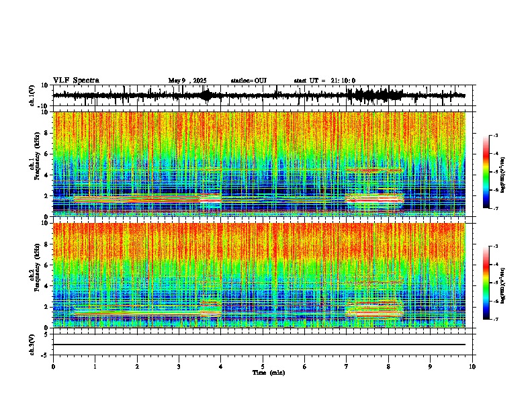Click time axis tick label "9"
Image resolution: width=532 pixels, height=411 pixels.
tap(430, 367)
